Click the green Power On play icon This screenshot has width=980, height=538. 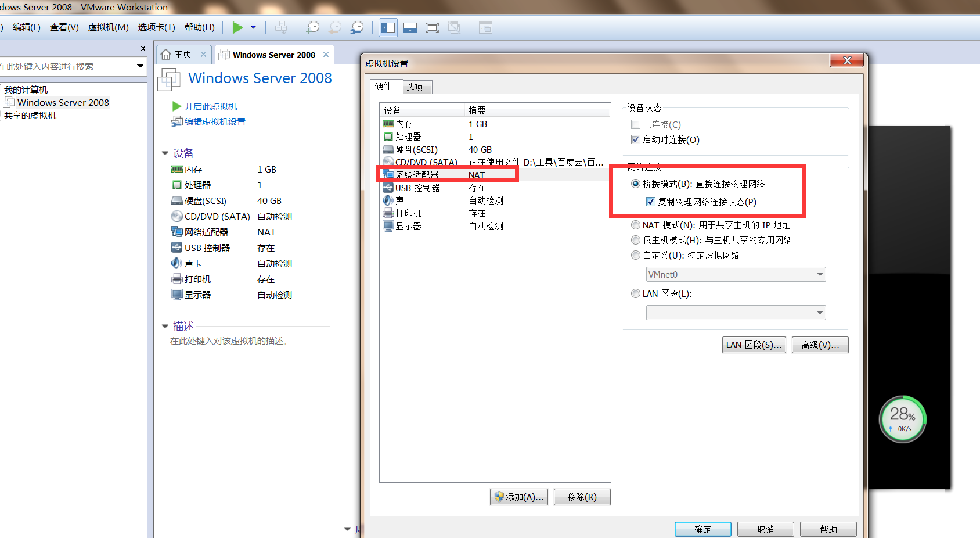pyautogui.click(x=237, y=27)
